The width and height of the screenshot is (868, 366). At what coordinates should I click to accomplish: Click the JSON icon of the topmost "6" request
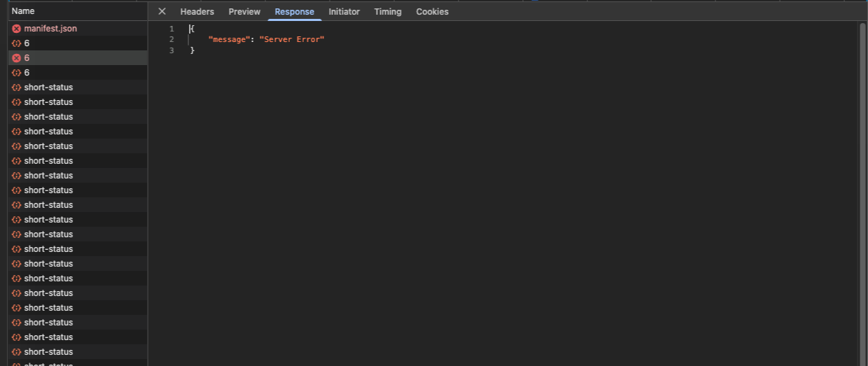click(17, 43)
